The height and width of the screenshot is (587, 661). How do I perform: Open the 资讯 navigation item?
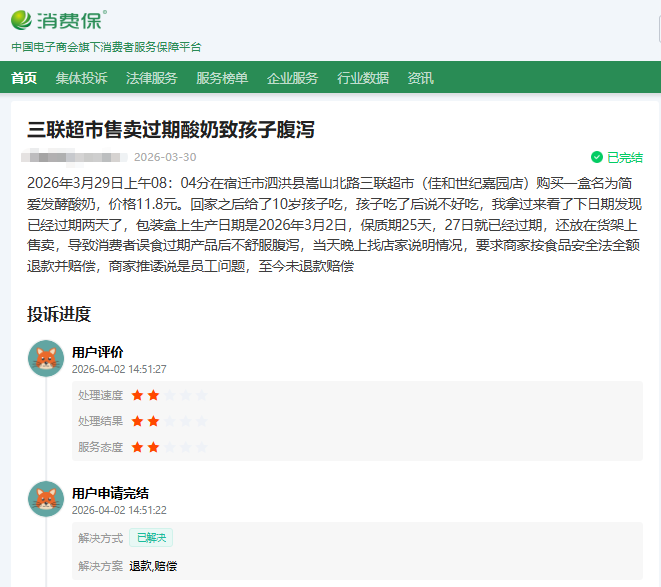point(420,78)
